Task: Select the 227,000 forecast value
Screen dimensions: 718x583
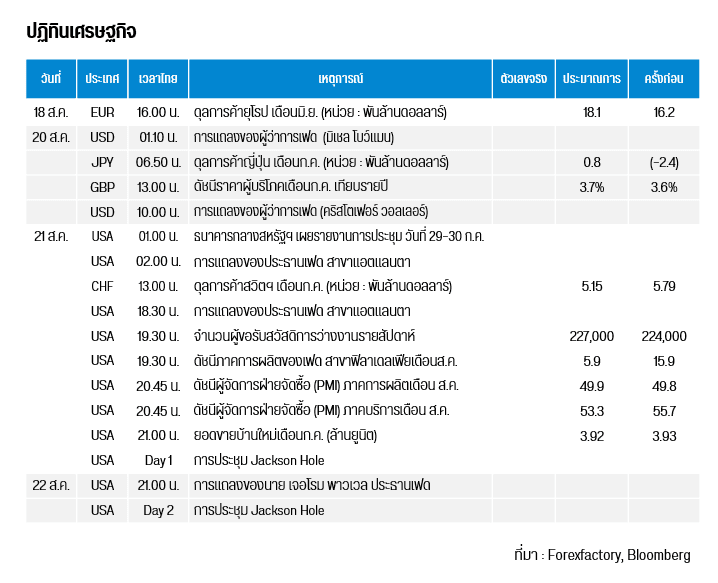Action: pos(591,336)
